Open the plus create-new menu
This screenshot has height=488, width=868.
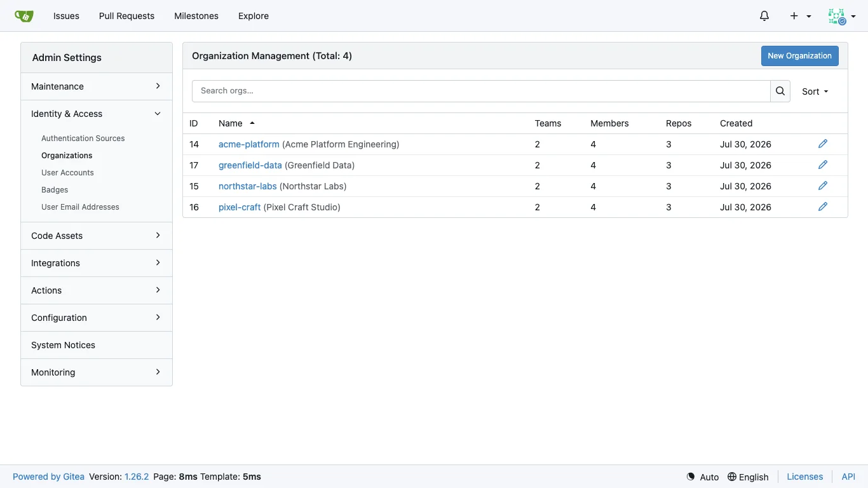[800, 16]
